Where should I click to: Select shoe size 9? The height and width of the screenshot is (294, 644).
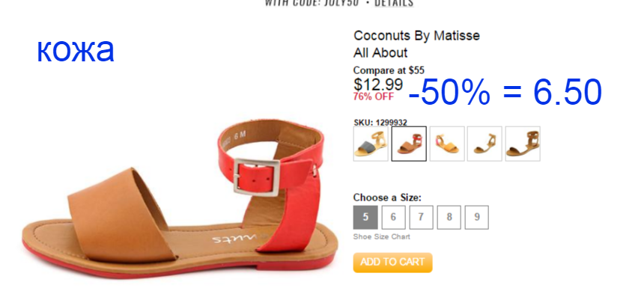477,218
